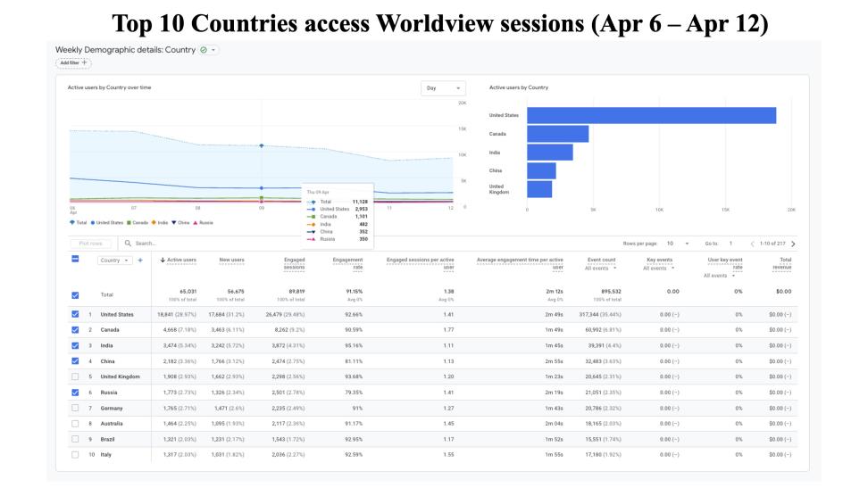This screenshot has width=868, height=488.
Task: Click the Add filter button
Action: [x=73, y=62]
